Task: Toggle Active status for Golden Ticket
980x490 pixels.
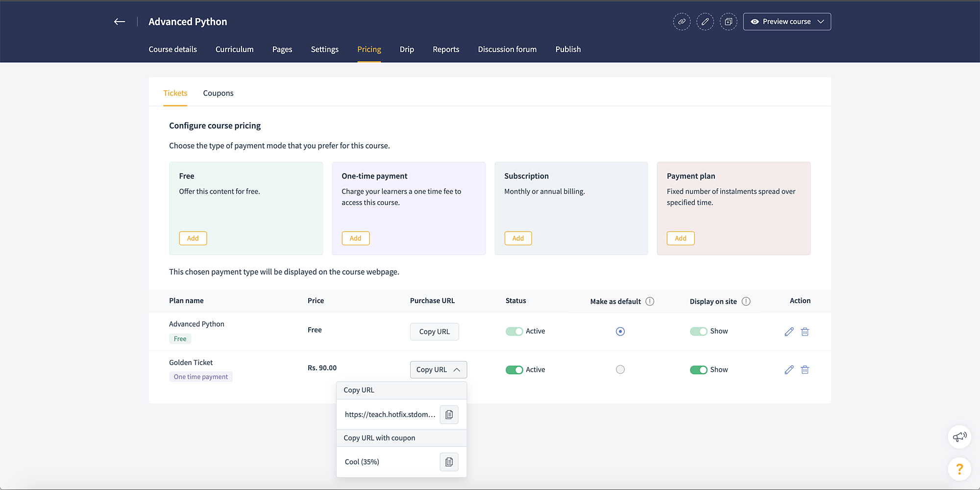Action: click(x=514, y=370)
